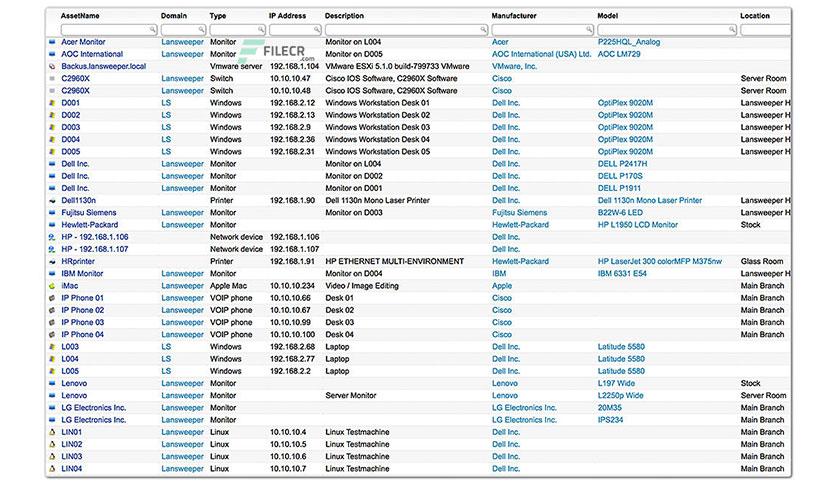The width and height of the screenshot is (836, 484).
Task: Open the VMware, Inc. manufacturer link
Action: (515, 66)
